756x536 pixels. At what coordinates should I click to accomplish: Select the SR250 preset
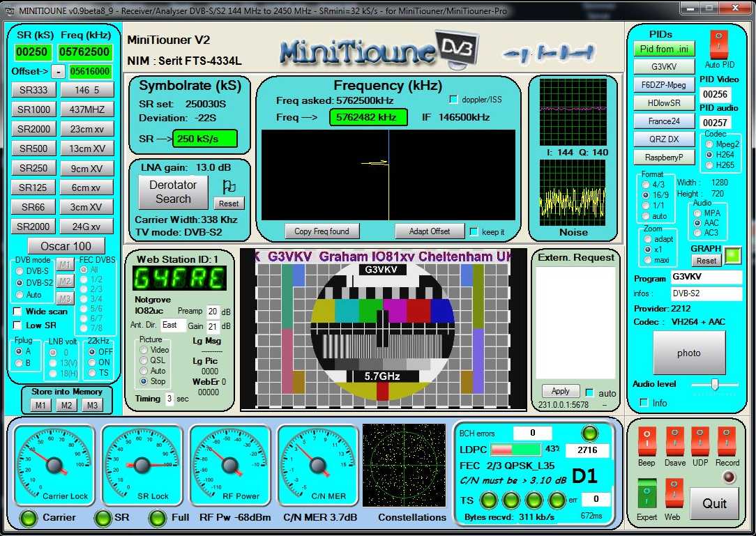click(x=33, y=168)
